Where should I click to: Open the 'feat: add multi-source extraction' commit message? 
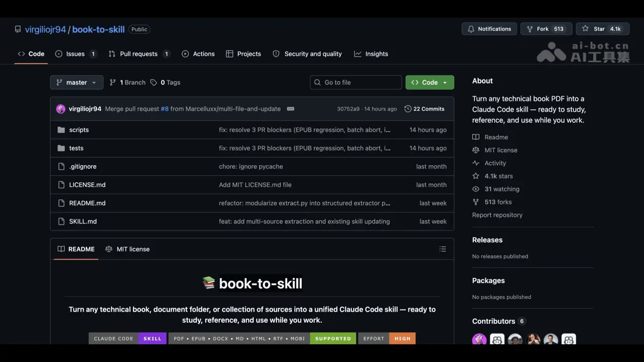(304, 221)
